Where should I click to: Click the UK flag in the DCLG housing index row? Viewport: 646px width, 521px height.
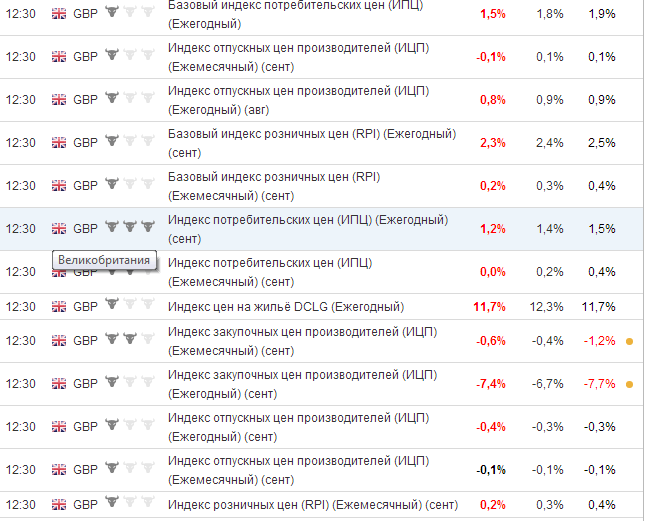(x=59, y=307)
